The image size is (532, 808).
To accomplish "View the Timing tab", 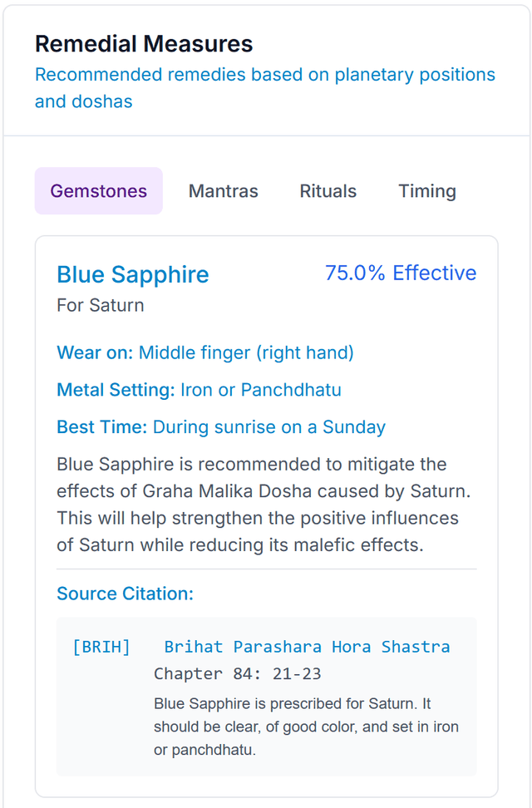I will point(426,190).
